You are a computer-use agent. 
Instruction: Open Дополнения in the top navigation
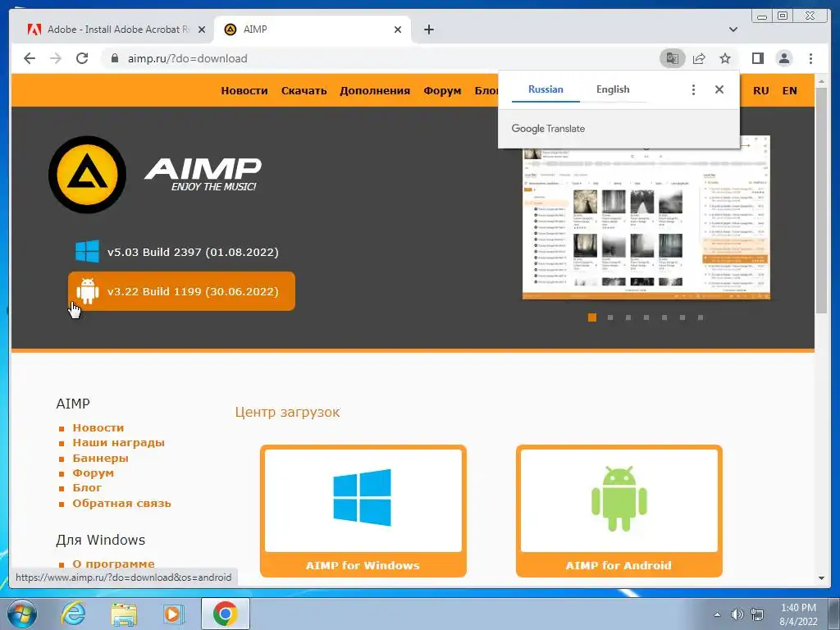pyautogui.click(x=374, y=90)
